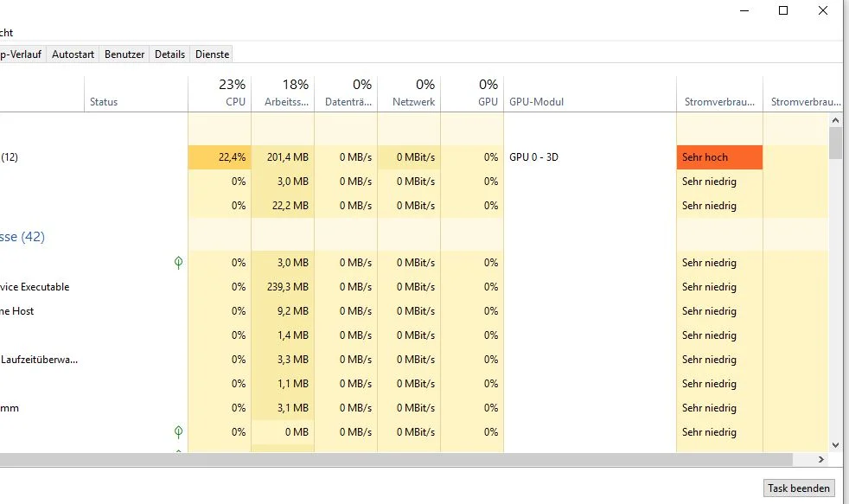Select the 22,4% CPU cell
Image resolution: width=849 pixels, height=504 pixels.
pyautogui.click(x=220, y=157)
